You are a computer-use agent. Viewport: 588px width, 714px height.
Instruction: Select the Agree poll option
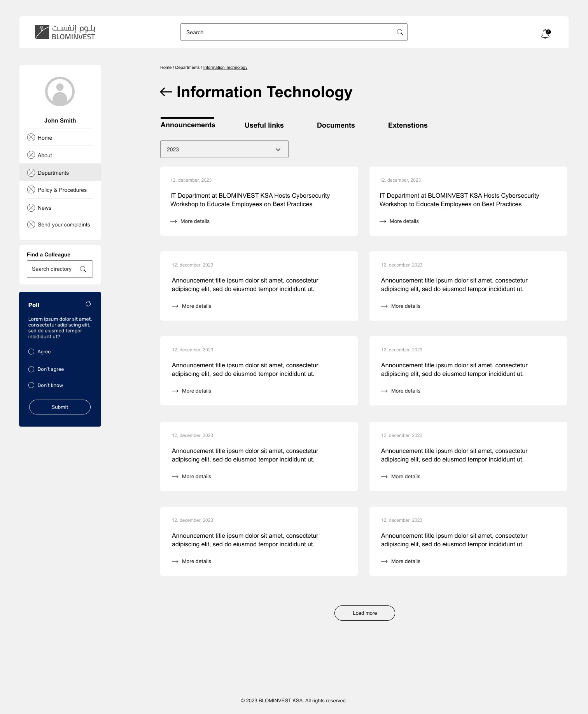click(31, 352)
